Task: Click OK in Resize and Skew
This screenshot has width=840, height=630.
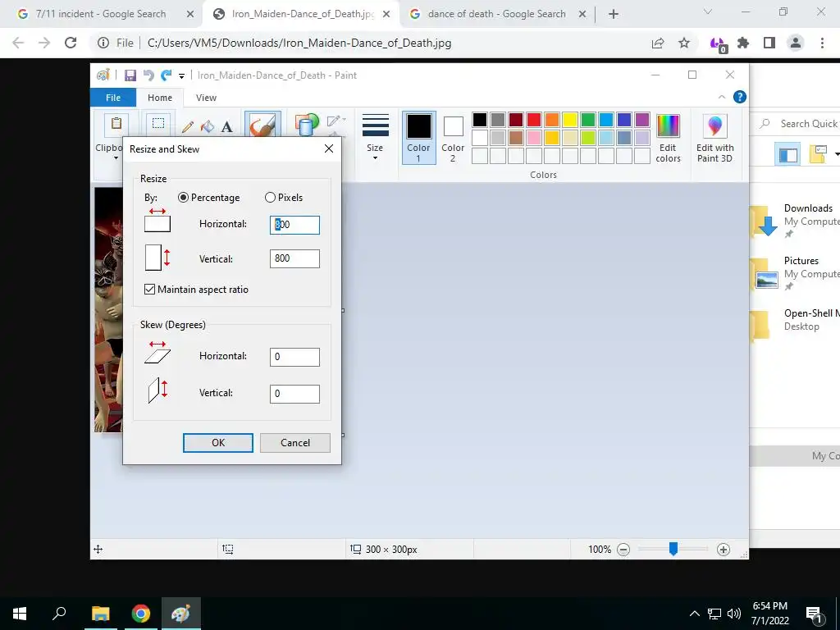Action: (218, 442)
